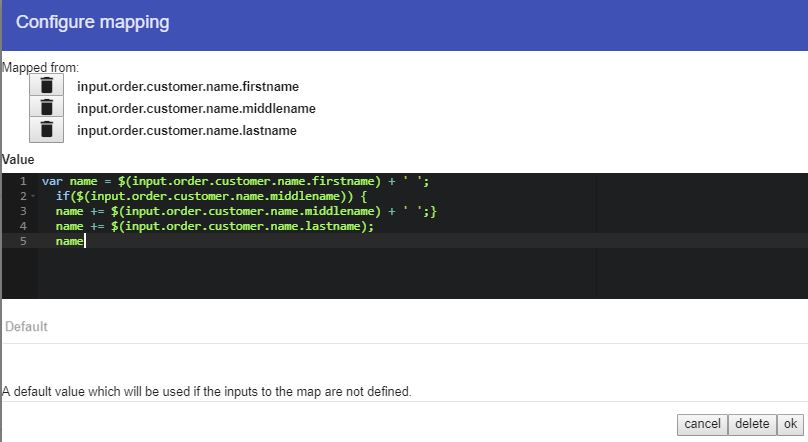The image size is (808, 442).
Task: Select line number 1 in the gutter
Action: (23, 181)
